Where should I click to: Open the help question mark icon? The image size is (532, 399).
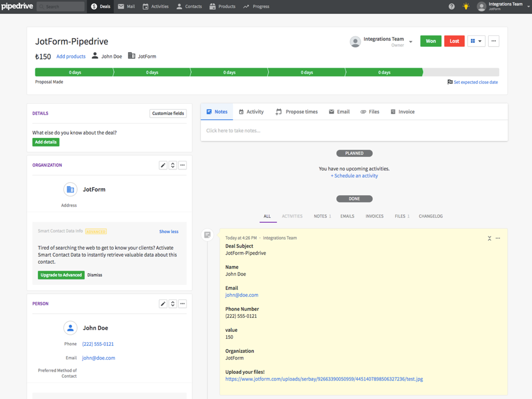(451, 6)
